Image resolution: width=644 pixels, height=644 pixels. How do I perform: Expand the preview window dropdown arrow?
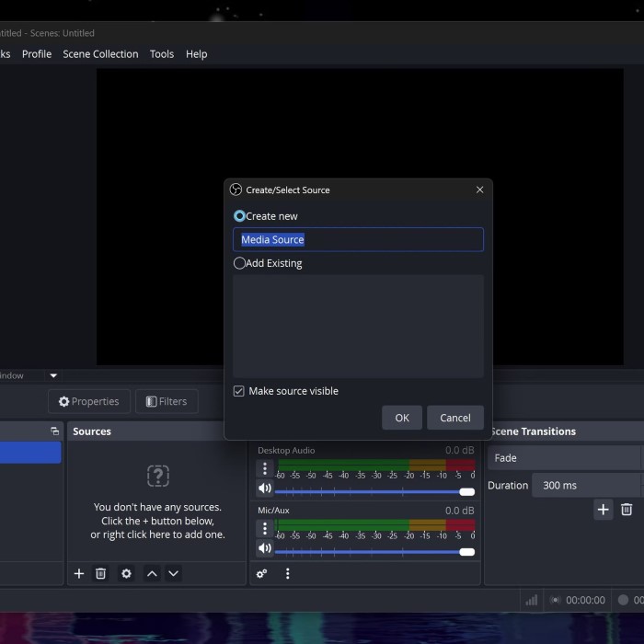pyautogui.click(x=53, y=375)
